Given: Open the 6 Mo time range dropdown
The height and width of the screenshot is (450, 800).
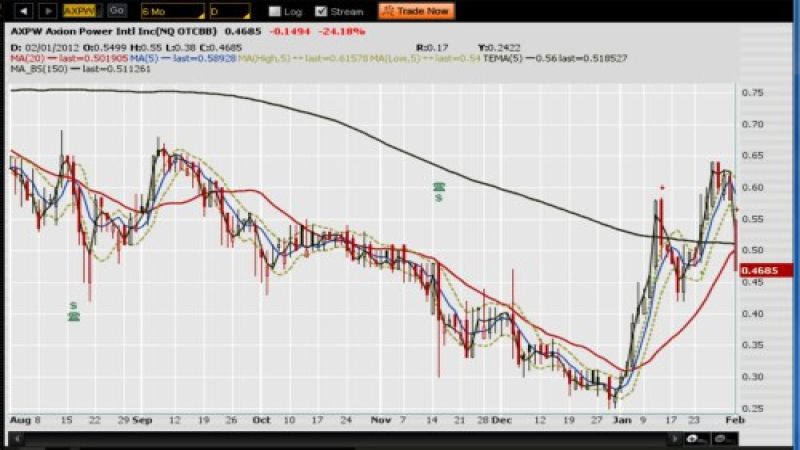Looking at the screenshot, I should pyautogui.click(x=173, y=11).
